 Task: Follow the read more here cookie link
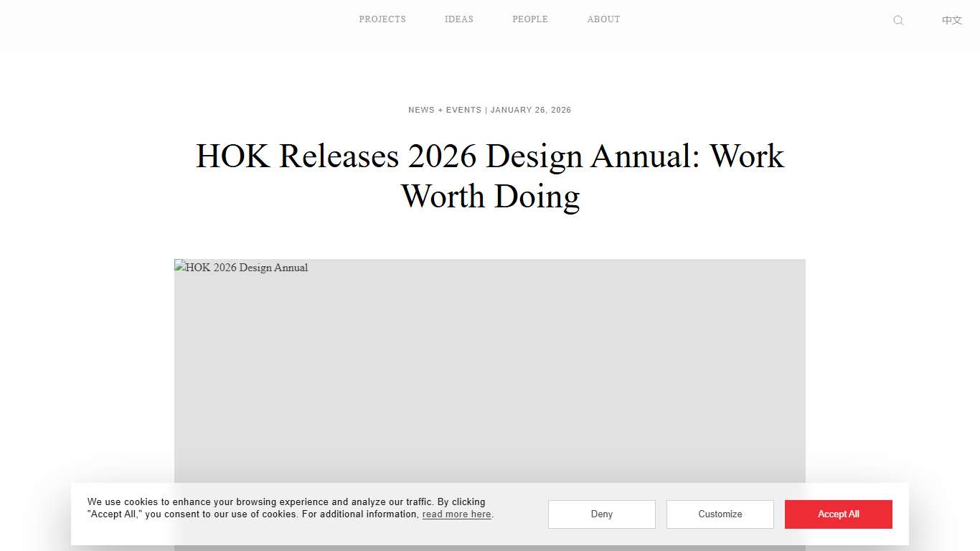click(456, 514)
